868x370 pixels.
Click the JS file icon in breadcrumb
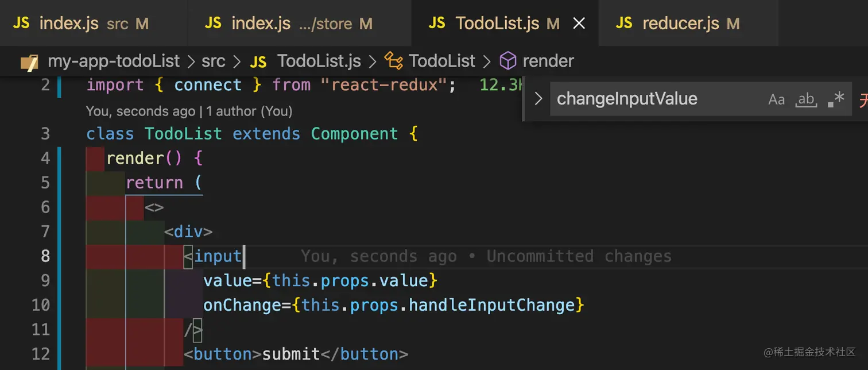259,61
